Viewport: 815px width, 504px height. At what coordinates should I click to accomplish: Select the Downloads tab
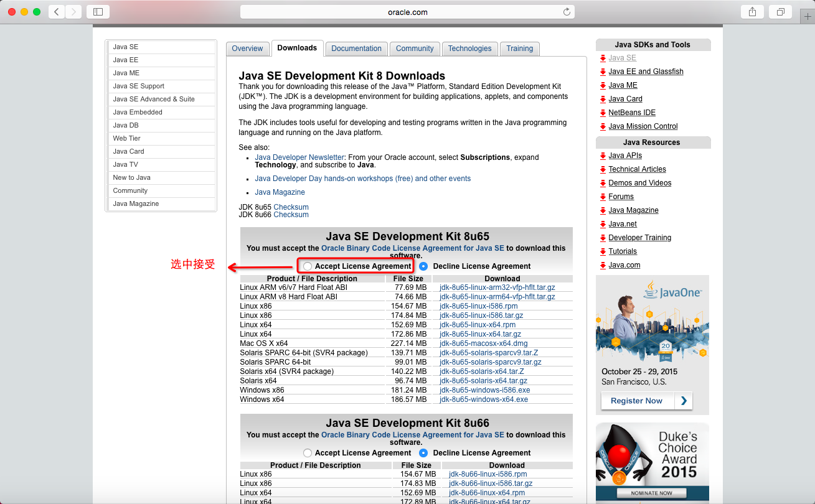297,48
